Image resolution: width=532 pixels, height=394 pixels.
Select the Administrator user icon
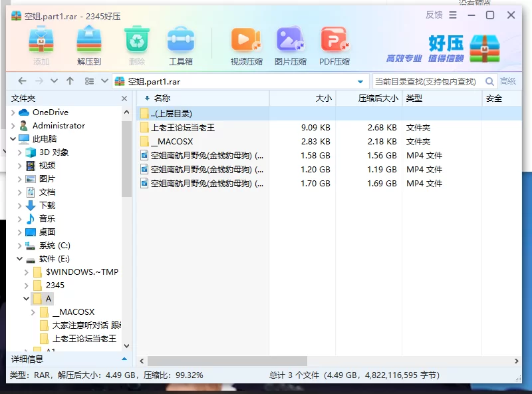[24, 126]
